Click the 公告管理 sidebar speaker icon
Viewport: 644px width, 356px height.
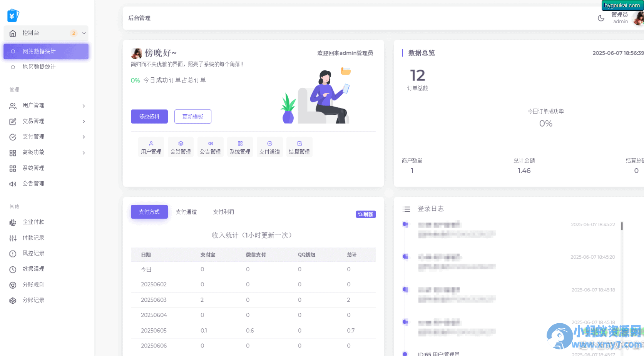13,184
